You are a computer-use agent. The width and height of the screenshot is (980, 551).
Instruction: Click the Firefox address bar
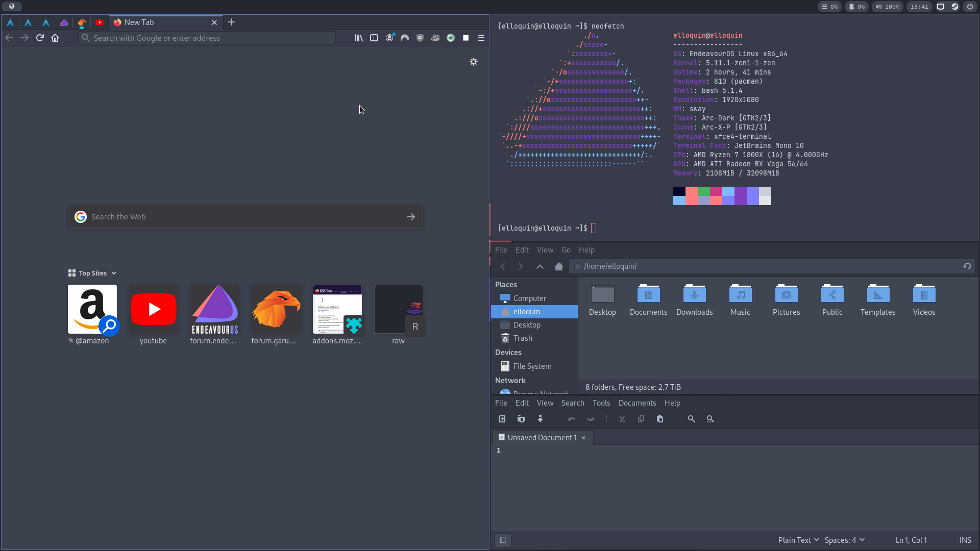207,38
